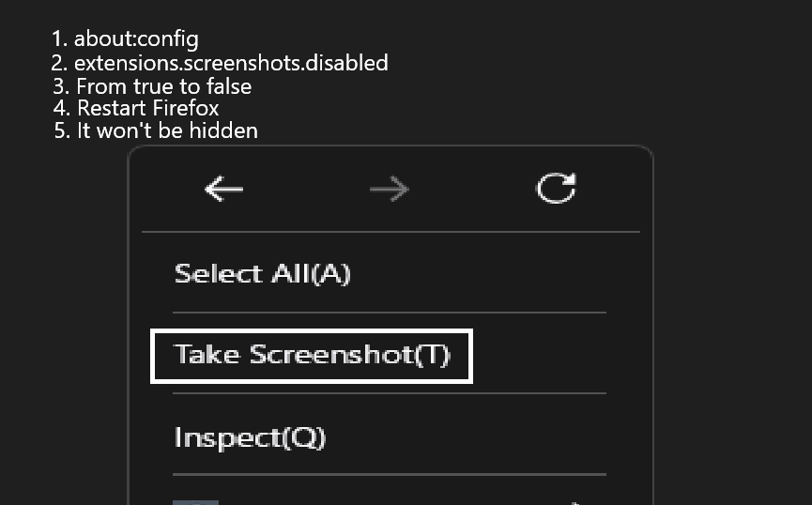This screenshot has height=505, width=812.
Task: Click the extensions.screenshots.disabled preference text
Action: point(230,63)
